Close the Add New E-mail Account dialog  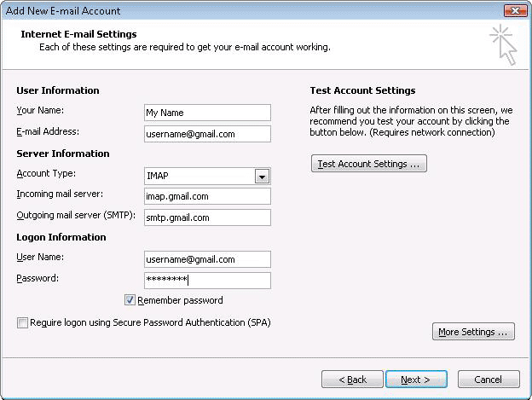tap(515, 11)
